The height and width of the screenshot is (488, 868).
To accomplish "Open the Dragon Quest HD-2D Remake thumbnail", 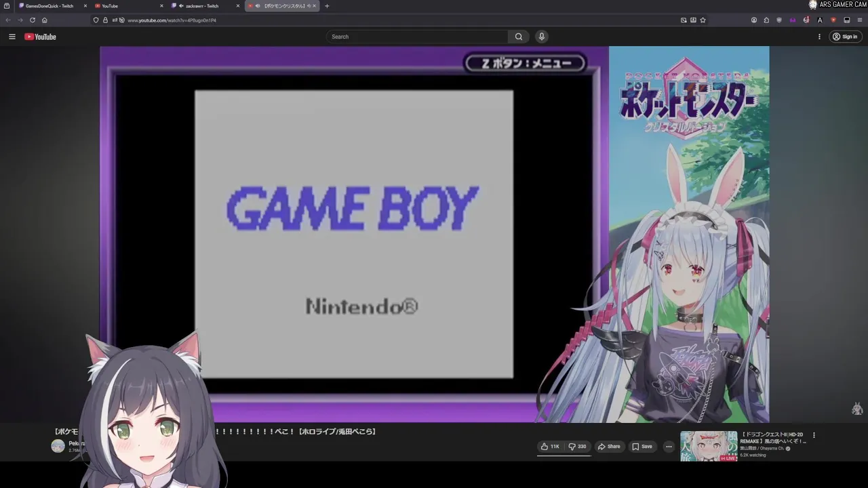I will click(x=709, y=446).
